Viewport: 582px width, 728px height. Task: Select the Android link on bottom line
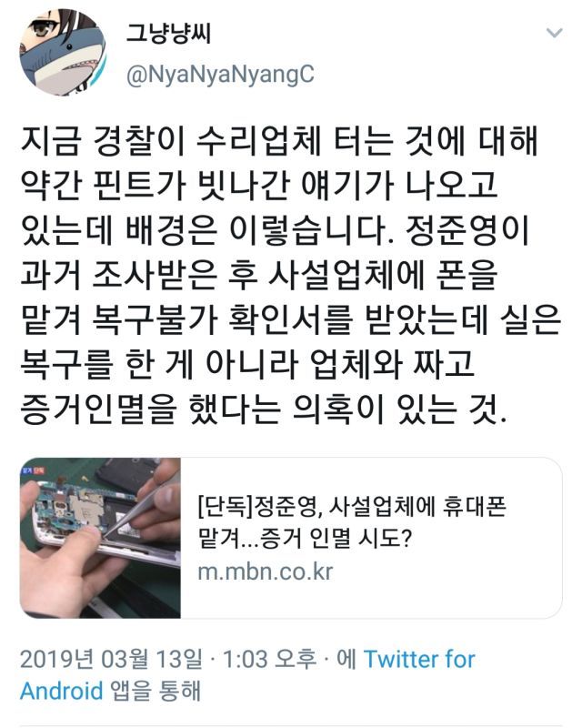[x=61, y=691]
